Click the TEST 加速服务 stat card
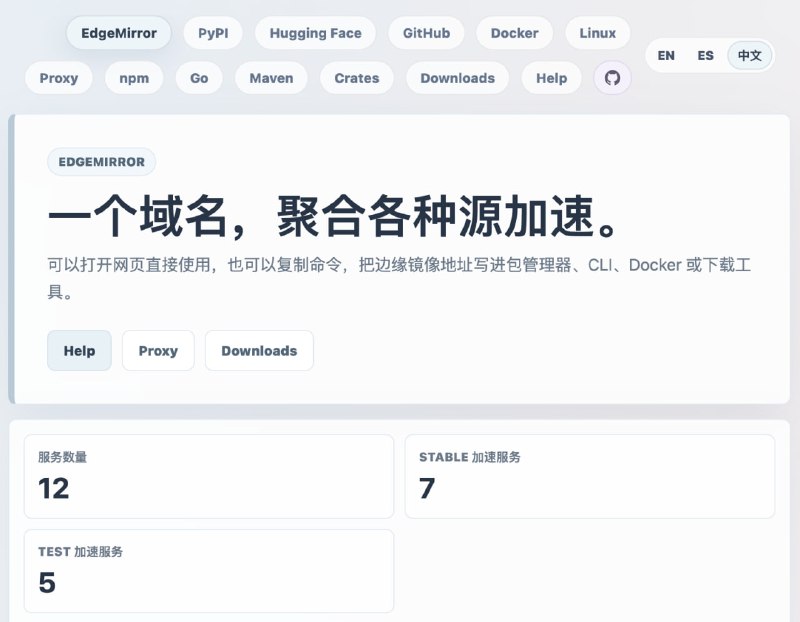This screenshot has width=800, height=622. [x=209, y=571]
